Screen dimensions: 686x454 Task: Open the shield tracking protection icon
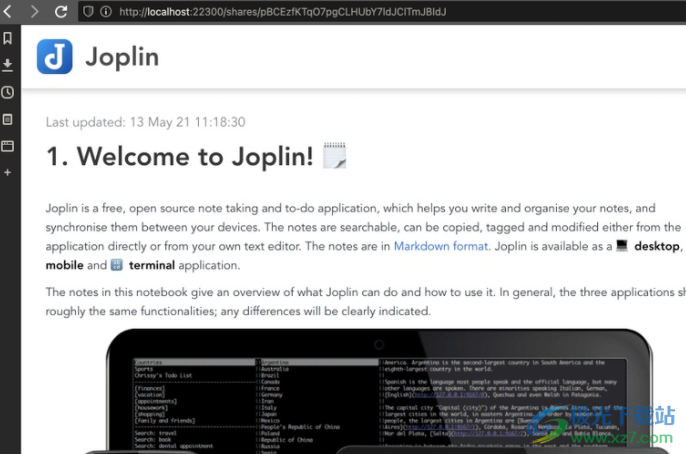pyautogui.click(x=88, y=11)
